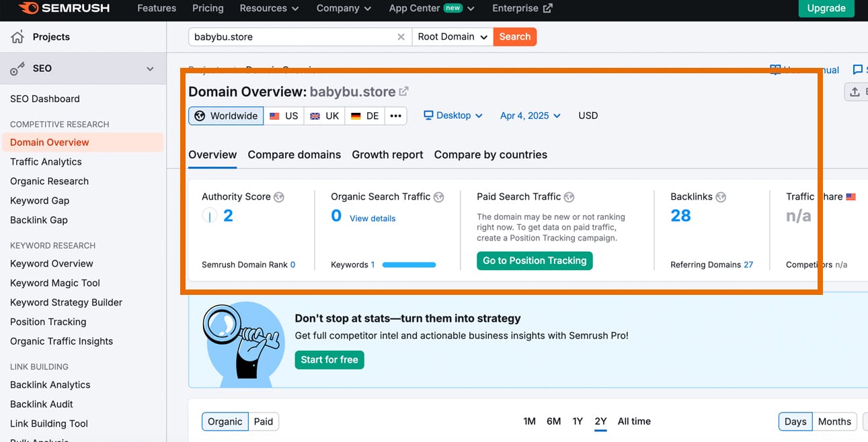Click the SEO key icon
The height and width of the screenshot is (442, 868).
[17, 69]
